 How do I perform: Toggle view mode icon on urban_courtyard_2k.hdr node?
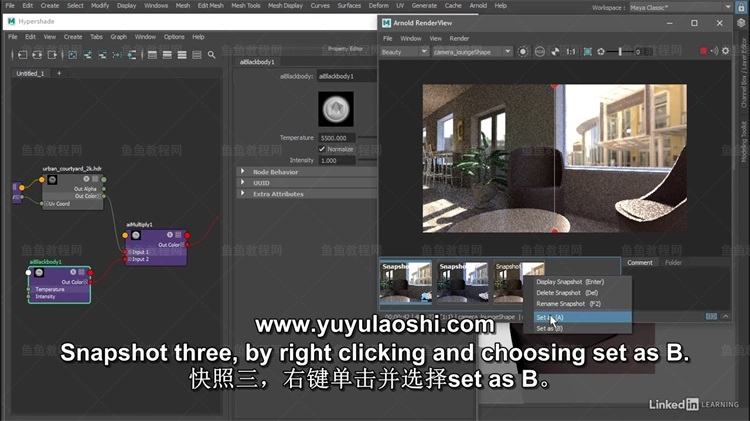95,178
